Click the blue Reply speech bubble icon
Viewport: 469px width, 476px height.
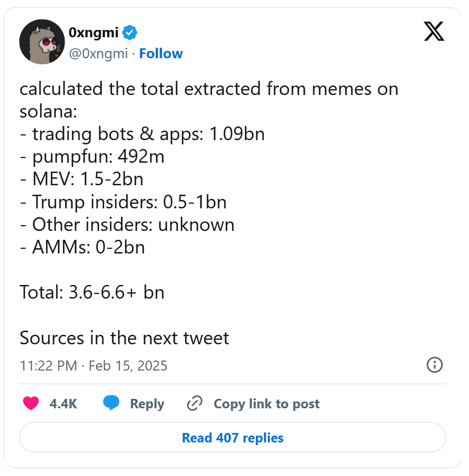pyautogui.click(x=111, y=403)
